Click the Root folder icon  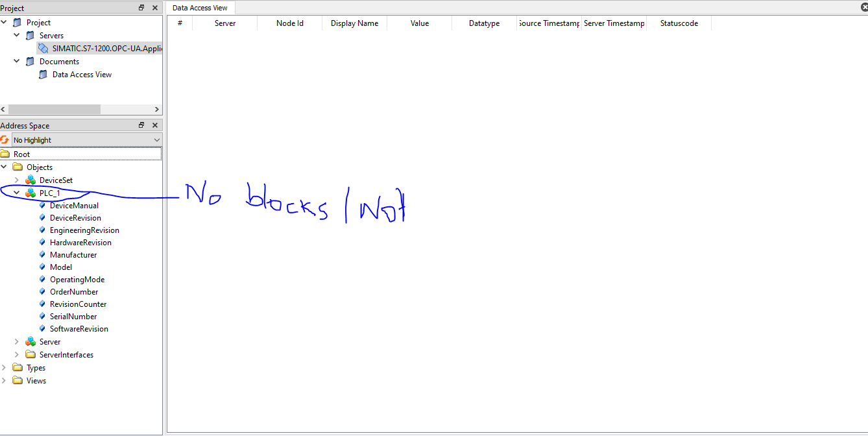[5, 154]
